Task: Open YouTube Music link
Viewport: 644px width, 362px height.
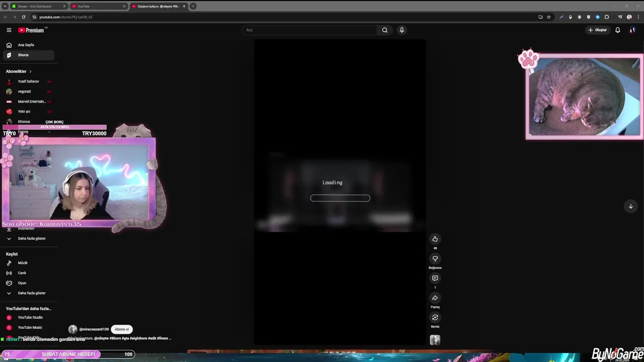Action: 29,328
